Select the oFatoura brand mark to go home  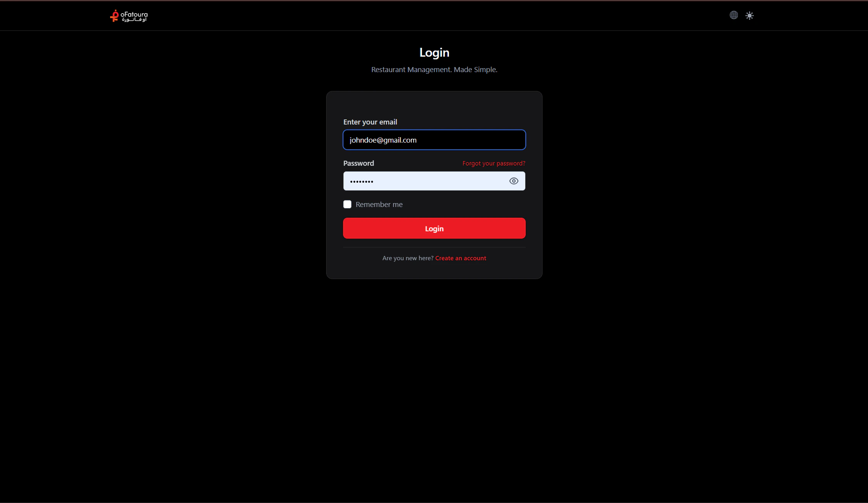(129, 15)
